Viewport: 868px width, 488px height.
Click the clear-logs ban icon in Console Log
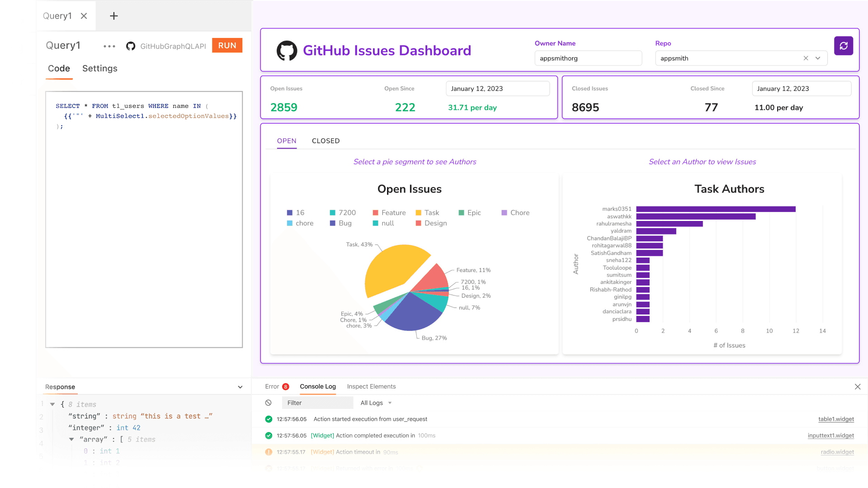coord(269,403)
